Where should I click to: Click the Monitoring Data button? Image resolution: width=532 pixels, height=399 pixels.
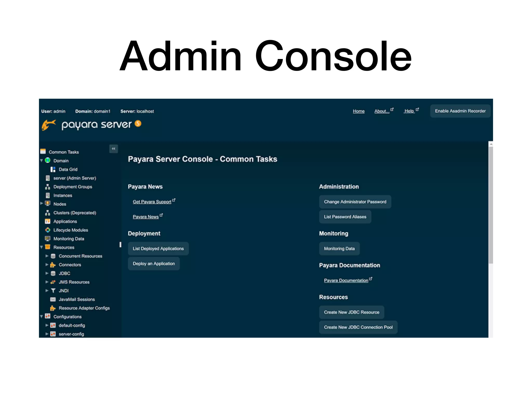(x=339, y=249)
